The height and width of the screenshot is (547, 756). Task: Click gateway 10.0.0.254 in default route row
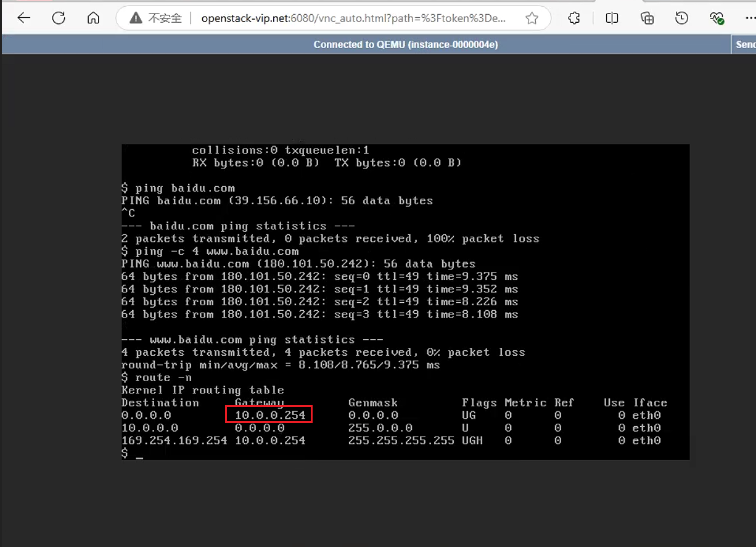click(x=270, y=415)
